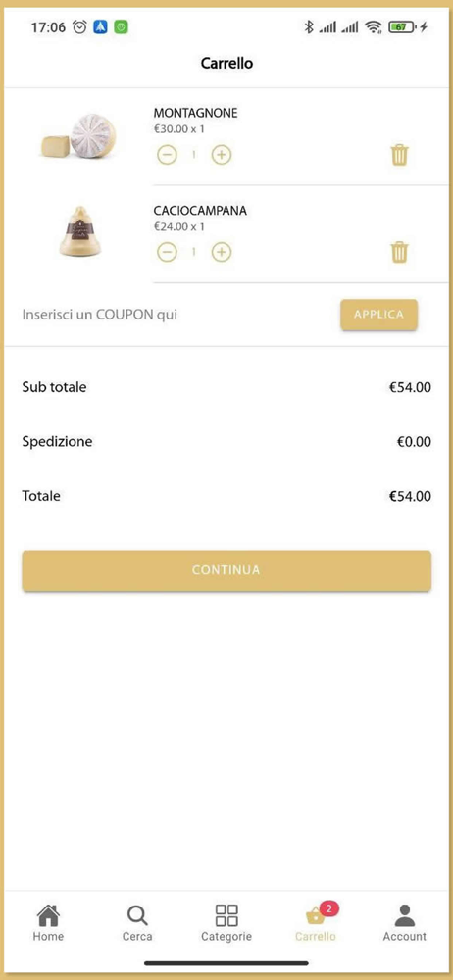Tap the alarm clock status icon
The width and height of the screenshot is (453, 980).
click(79, 26)
